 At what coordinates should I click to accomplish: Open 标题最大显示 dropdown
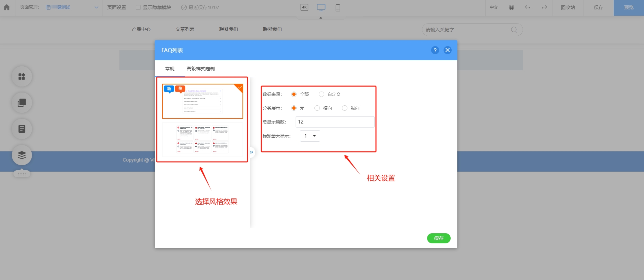310,136
